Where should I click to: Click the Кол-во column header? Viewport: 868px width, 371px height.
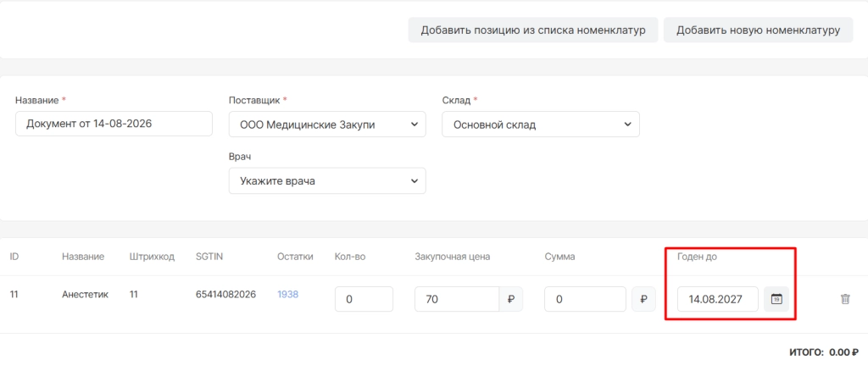[350, 257]
